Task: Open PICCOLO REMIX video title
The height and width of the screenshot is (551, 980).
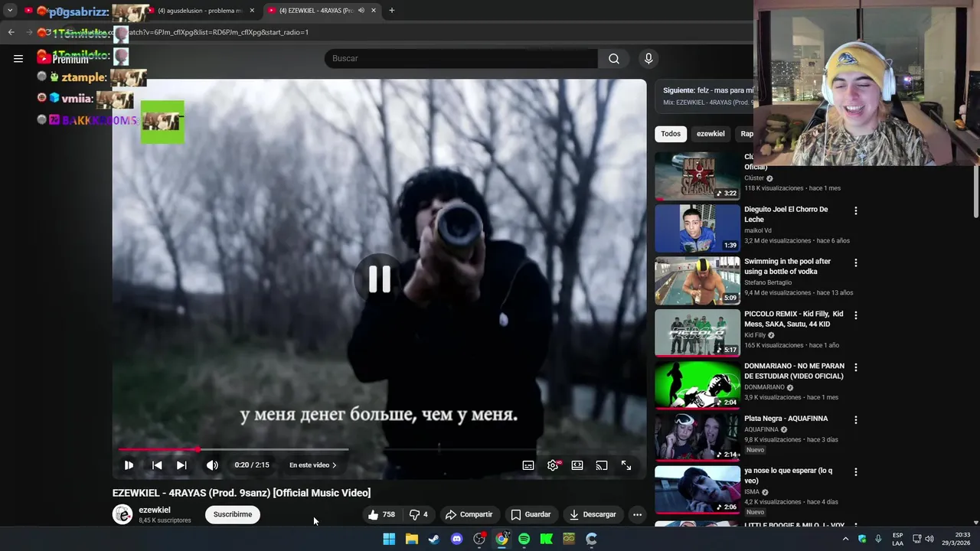Action: (x=794, y=319)
